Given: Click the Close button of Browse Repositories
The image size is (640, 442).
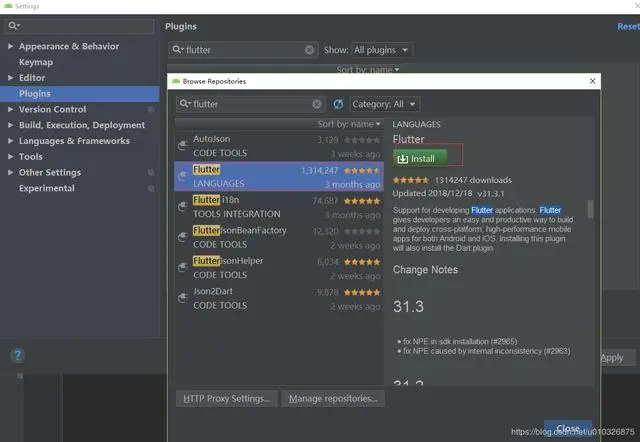Looking at the screenshot, I should pos(568,429).
